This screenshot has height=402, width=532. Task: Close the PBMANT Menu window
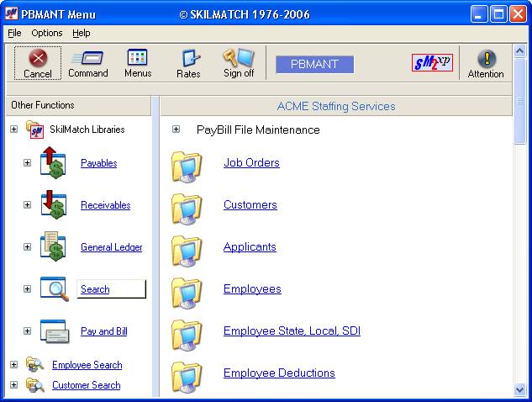[518, 14]
